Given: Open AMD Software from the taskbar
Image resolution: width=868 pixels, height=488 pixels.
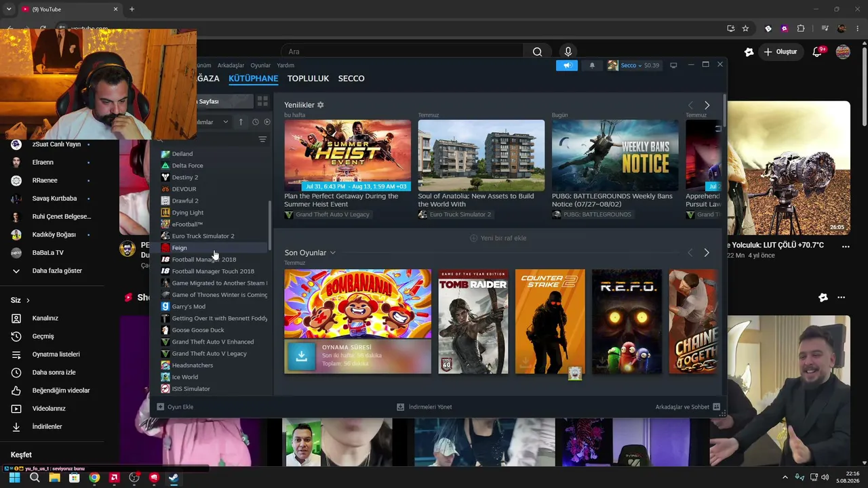Looking at the screenshot, I should click(114, 478).
